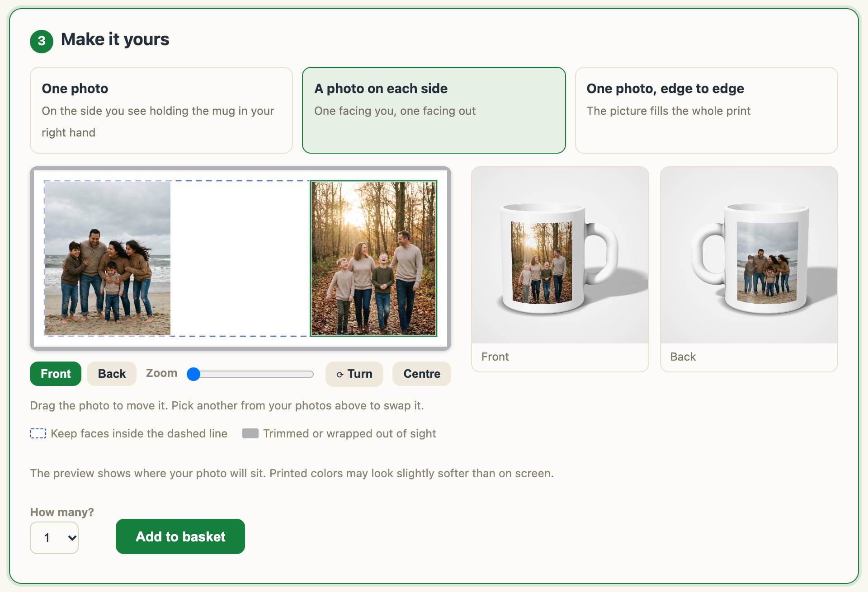868x592 pixels.
Task: Switch editor to Back side
Action: click(112, 374)
